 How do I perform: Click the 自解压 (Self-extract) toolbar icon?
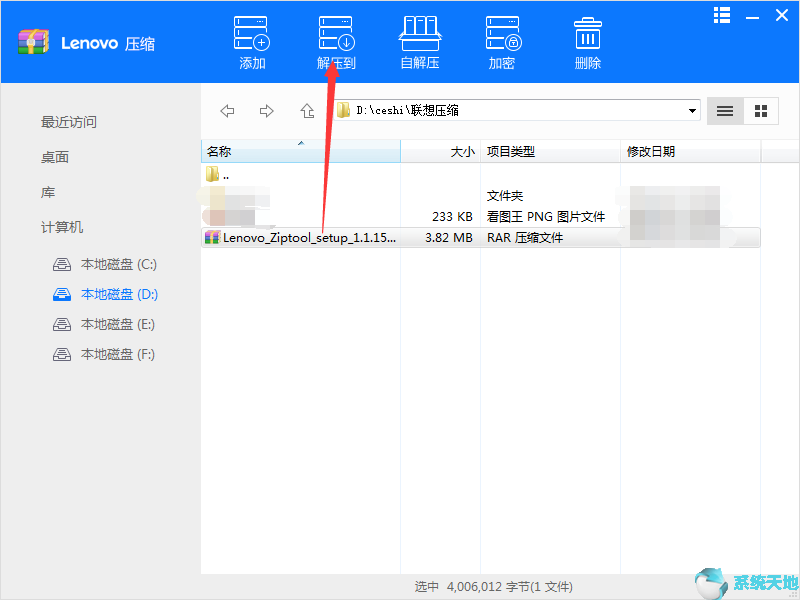(x=420, y=34)
